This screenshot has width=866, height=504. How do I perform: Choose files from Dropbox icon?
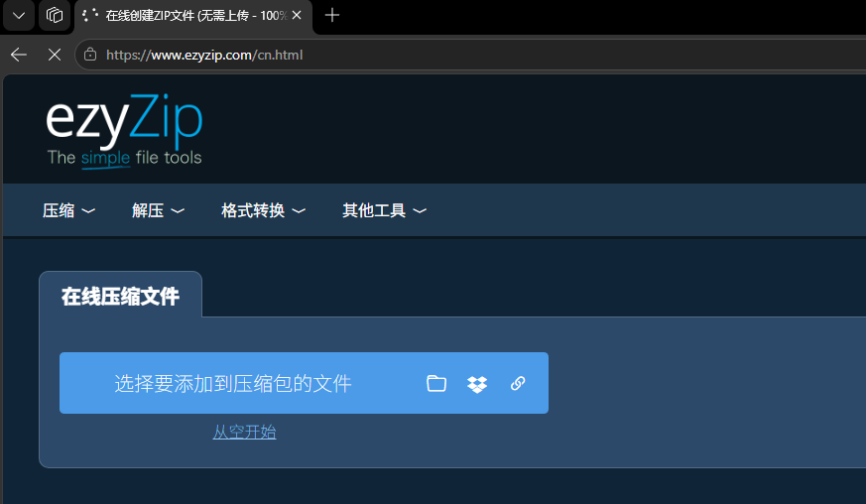(x=477, y=384)
